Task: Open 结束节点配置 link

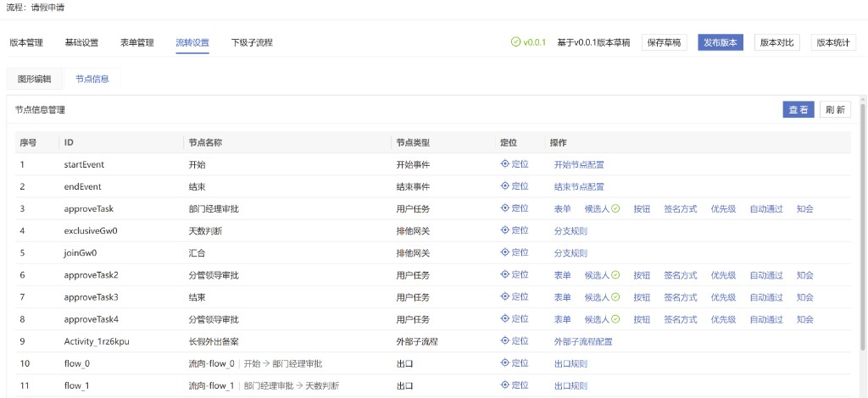Action: pos(579,186)
